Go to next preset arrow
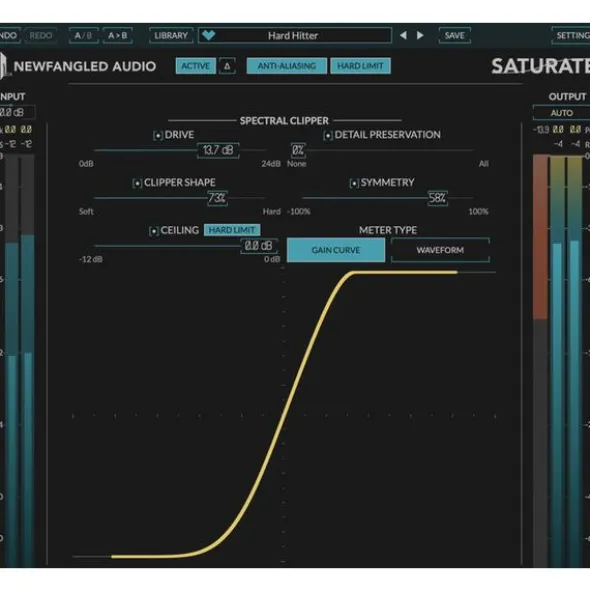The height and width of the screenshot is (591, 590). point(420,35)
